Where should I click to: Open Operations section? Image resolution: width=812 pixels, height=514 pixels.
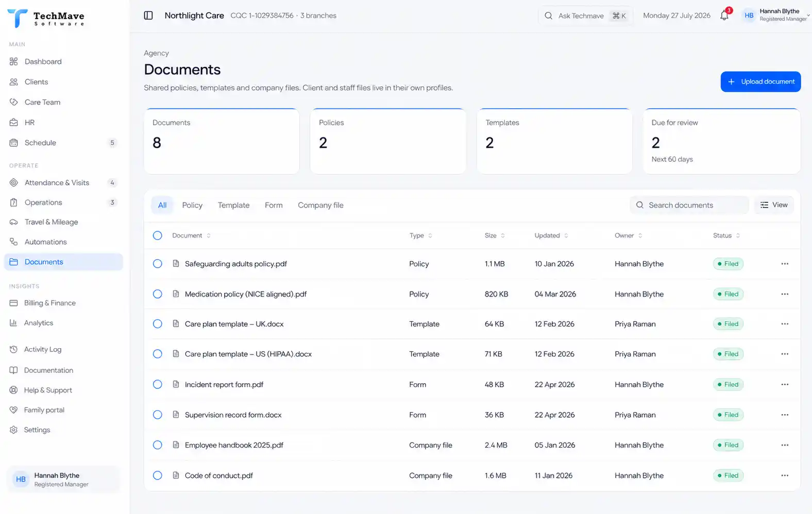click(63, 202)
